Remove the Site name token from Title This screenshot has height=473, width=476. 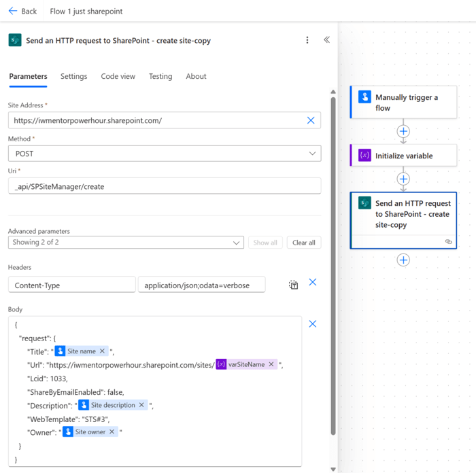102,351
